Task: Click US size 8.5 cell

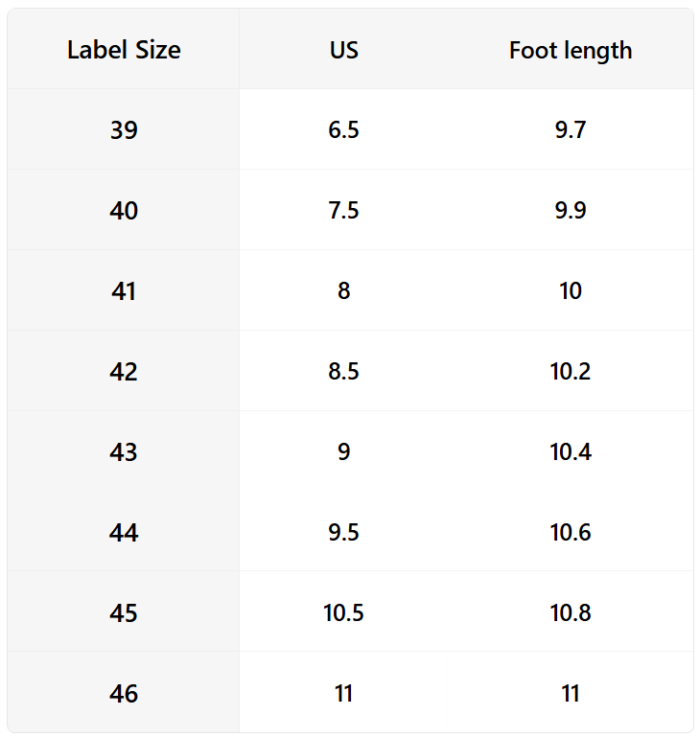Action: [343, 371]
